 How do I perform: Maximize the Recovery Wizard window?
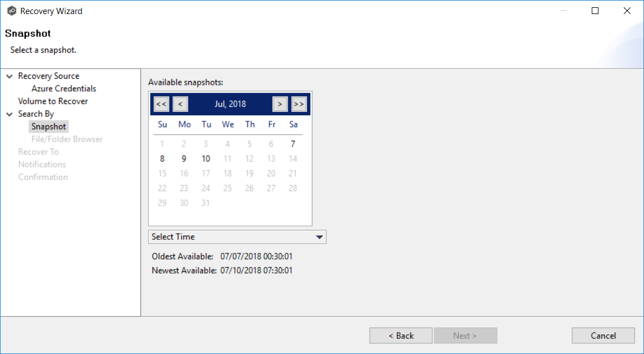(595, 11)
